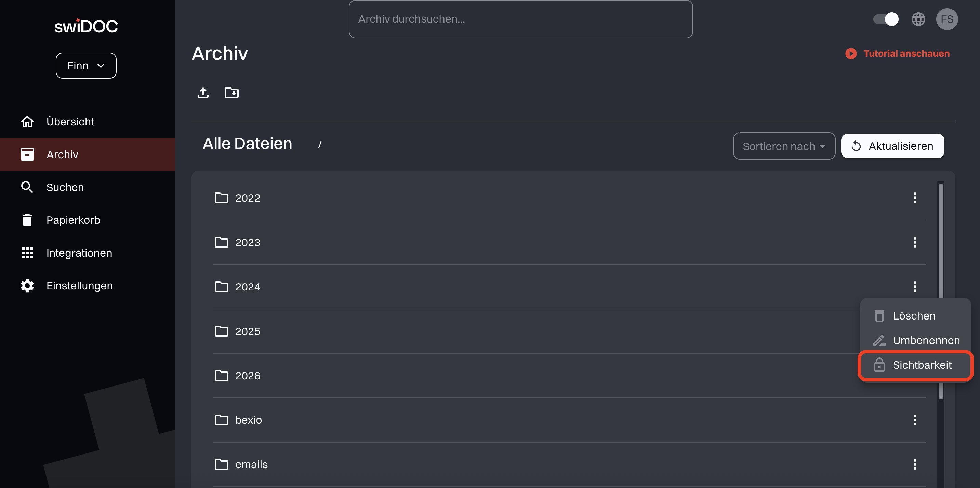Open three-dot menu for folder 2023

(915, 242)
